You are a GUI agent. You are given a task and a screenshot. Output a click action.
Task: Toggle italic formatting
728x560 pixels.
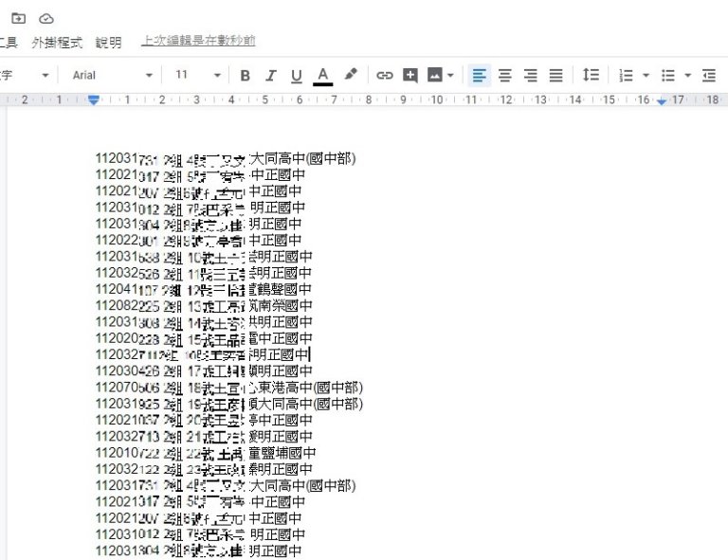coord(270,76)
